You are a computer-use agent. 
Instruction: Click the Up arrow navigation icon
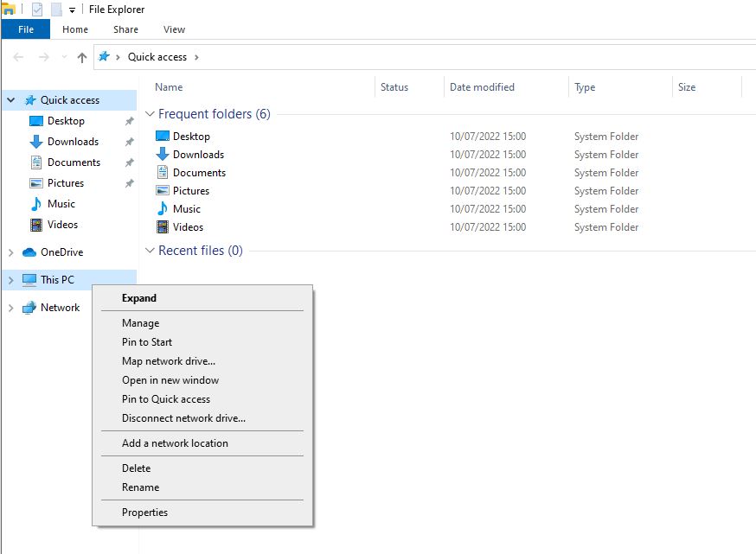pos(82,57)
